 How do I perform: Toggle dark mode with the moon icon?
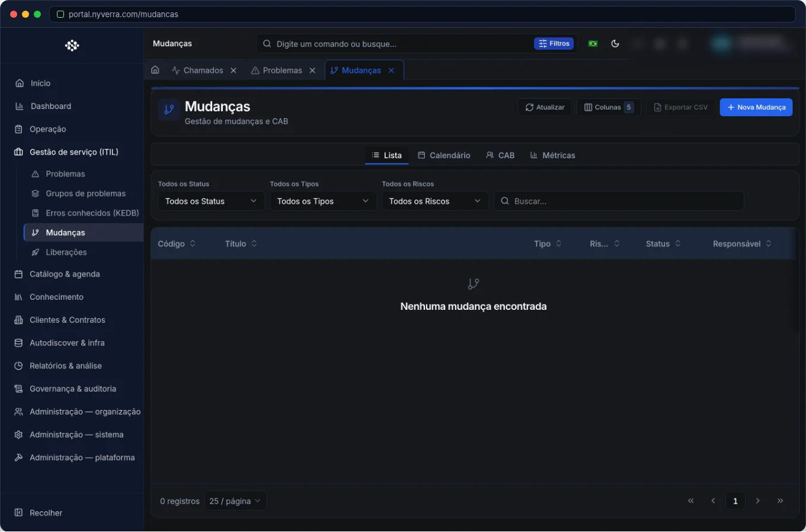tap(615, 43)
